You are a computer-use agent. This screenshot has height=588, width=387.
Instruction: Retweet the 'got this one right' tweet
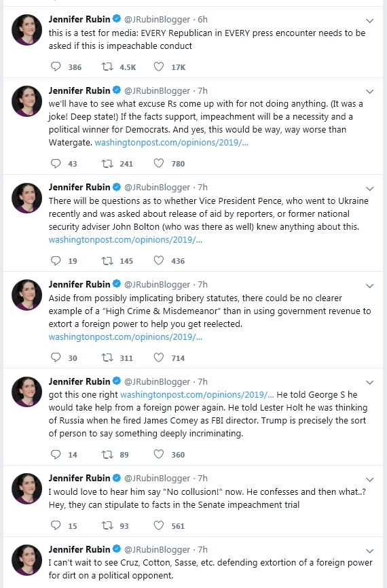107,454
